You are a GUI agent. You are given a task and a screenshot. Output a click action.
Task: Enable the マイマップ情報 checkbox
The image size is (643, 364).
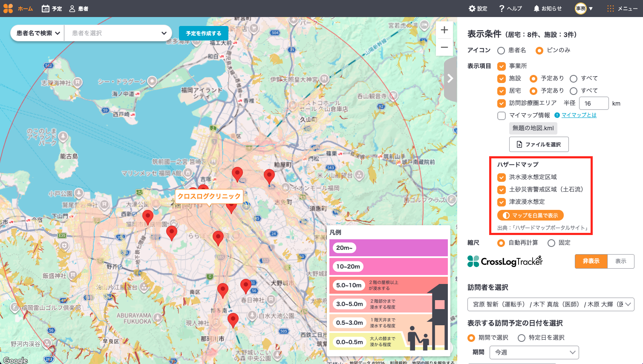pyautogui.click(x=502, y=116)
